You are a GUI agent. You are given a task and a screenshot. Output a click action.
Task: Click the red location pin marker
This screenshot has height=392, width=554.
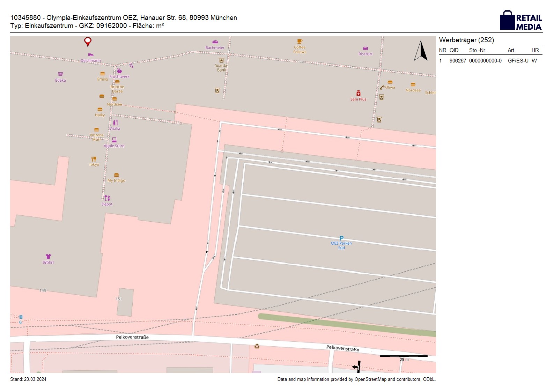[88, 42]
